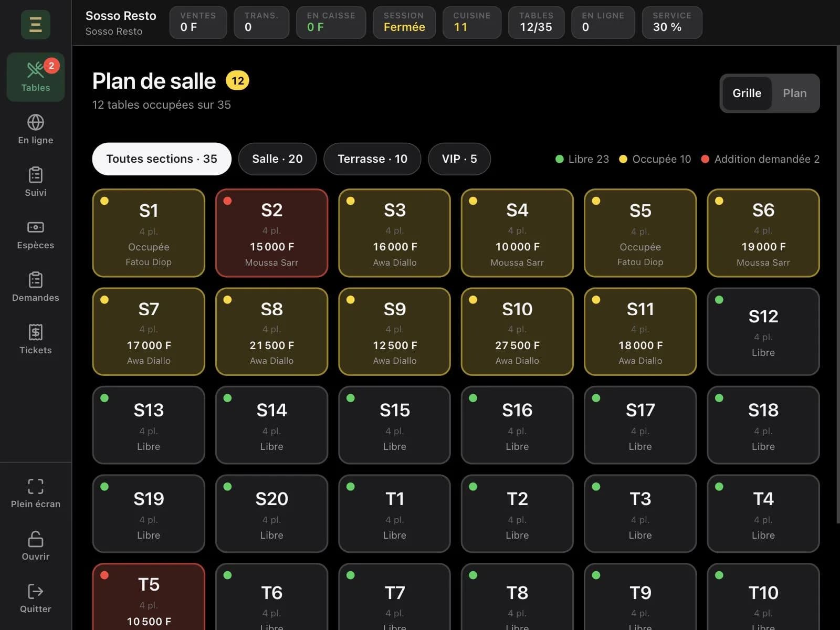The image size is (840, 630).
Task: Click the En caisse stat card
Action: click(x=331, y=23)
